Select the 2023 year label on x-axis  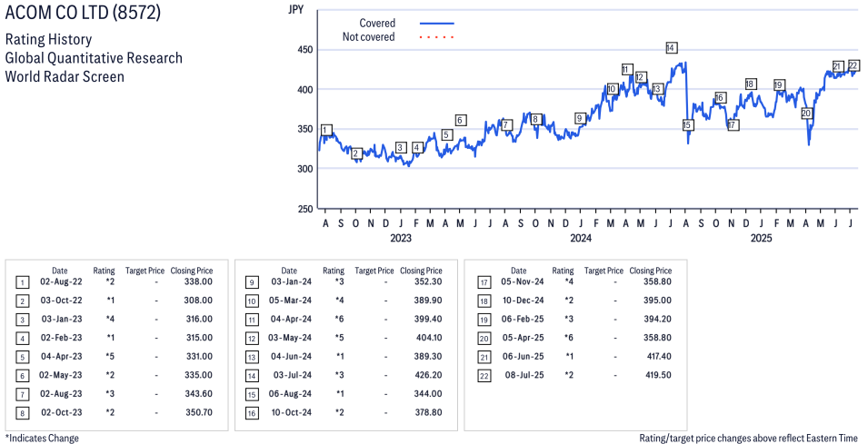(x=400, y=238)
